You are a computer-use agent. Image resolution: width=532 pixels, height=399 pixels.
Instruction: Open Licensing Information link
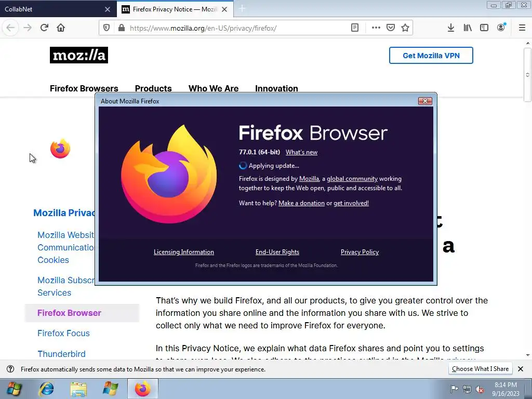pyautogui.click(x=183, y=252)
